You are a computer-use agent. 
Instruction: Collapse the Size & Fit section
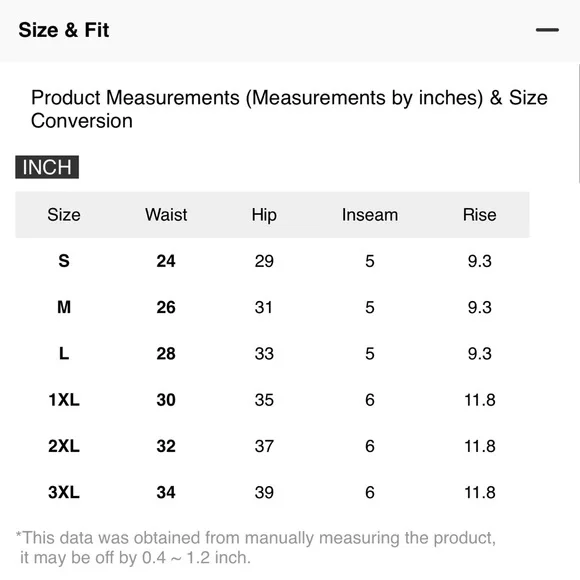click(x=547, y=30)
